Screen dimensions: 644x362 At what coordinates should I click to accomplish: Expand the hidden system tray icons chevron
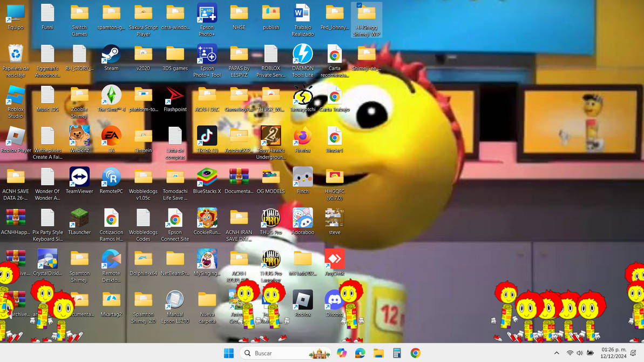click(557, 353)
